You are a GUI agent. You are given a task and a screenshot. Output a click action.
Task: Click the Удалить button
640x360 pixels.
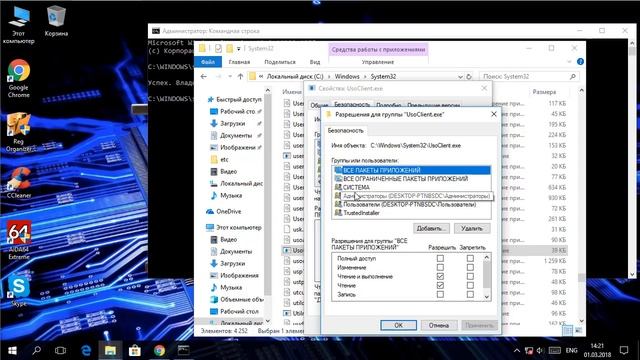coord(472,229)
